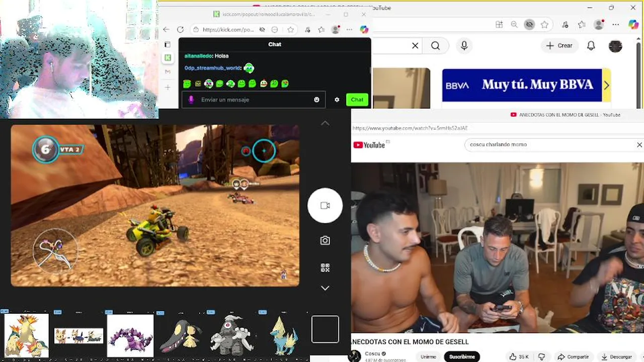Click the Unirme button
This screenshot has height=362, width=644.
click(x=428, y=356)
